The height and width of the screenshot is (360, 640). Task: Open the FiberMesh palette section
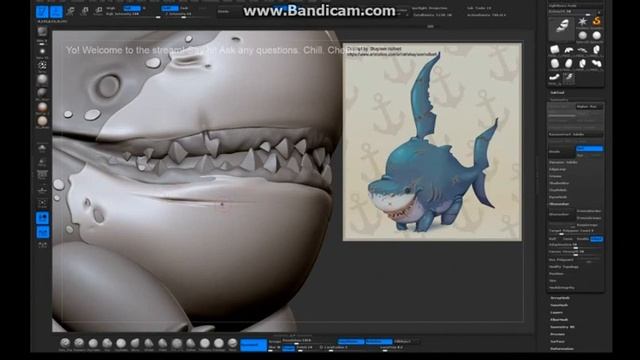coord(559,320)
